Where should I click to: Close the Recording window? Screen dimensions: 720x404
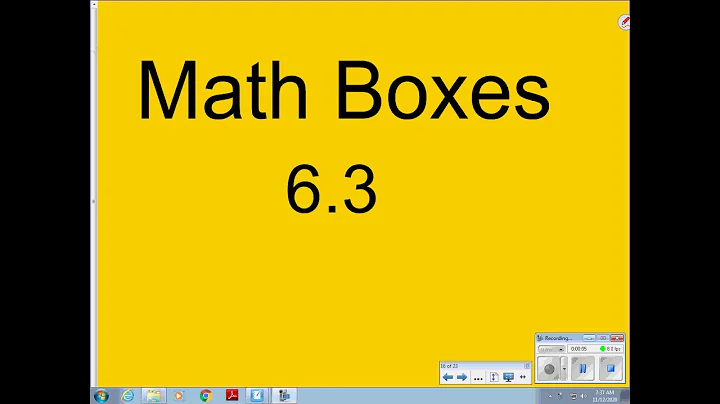[617, 338]
